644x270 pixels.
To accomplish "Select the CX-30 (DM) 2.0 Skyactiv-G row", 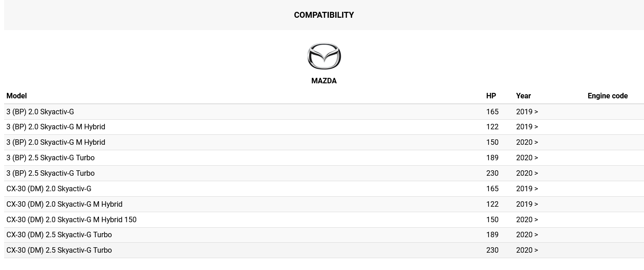I will (324, 189).
